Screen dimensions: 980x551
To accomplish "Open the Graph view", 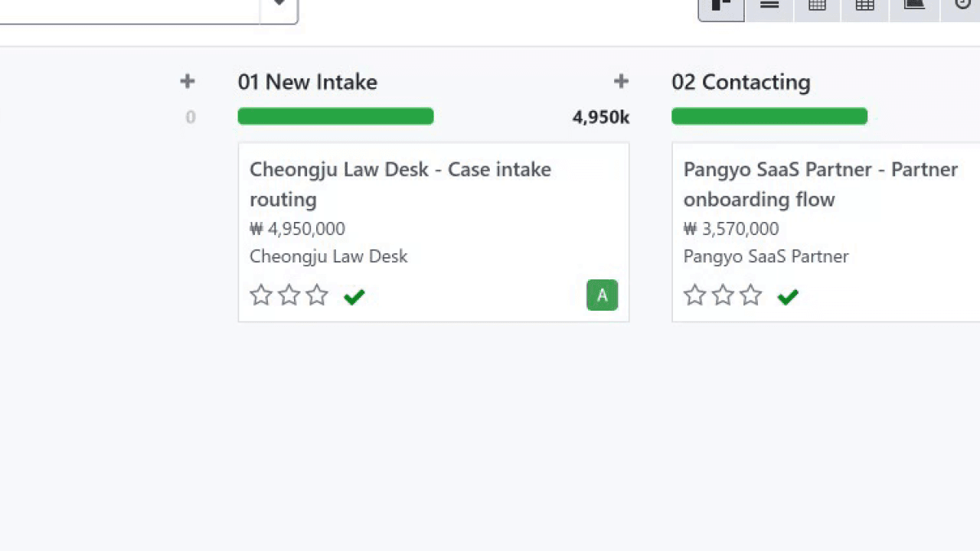I will tap(914, 6).
